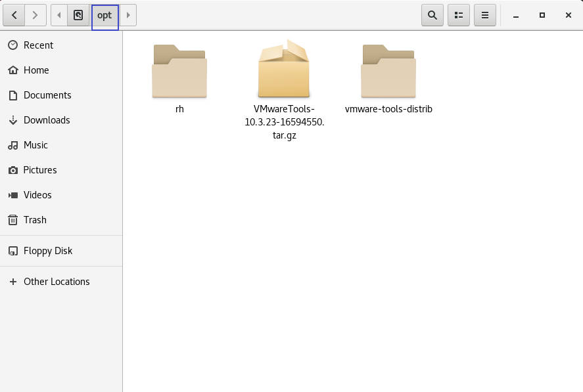Open search with the magnifier icon
The height and width of the screenshot is (392, 583).
point(432,15)
